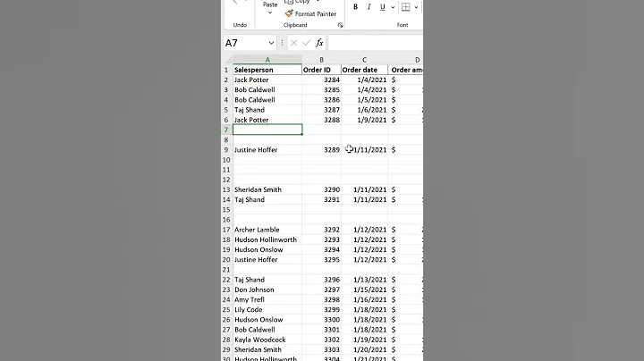Click Hudson Hollinworth in row 18
Image resolution: width=644 pixels, height=361 pixels.
tap(267, 239)
